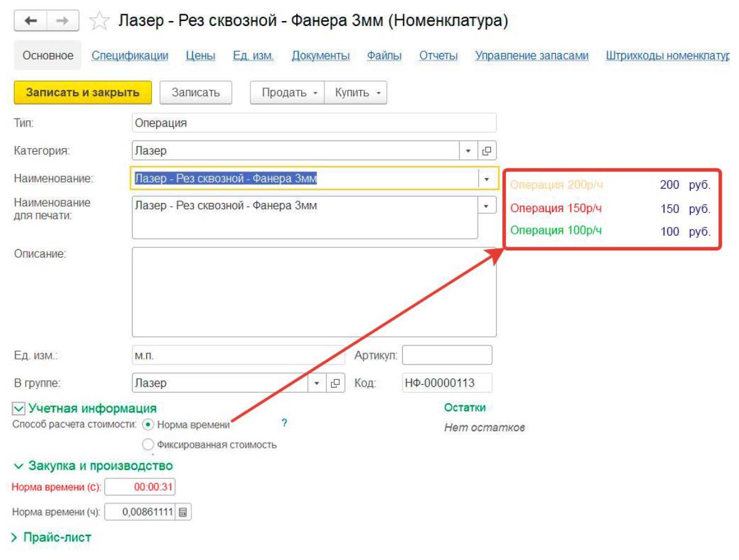Add item to favorites with star icon
This screenshot has width=739, height=560.
[x=97, y=22]
